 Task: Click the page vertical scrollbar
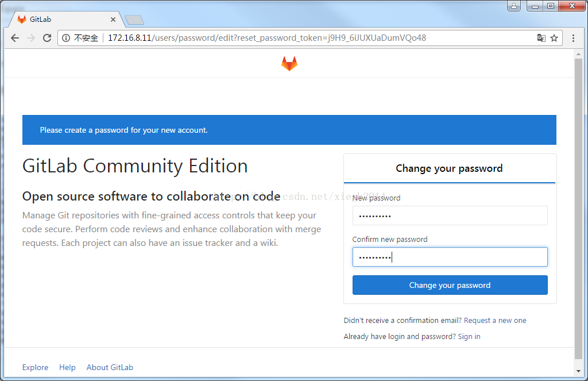click(578, 209)
